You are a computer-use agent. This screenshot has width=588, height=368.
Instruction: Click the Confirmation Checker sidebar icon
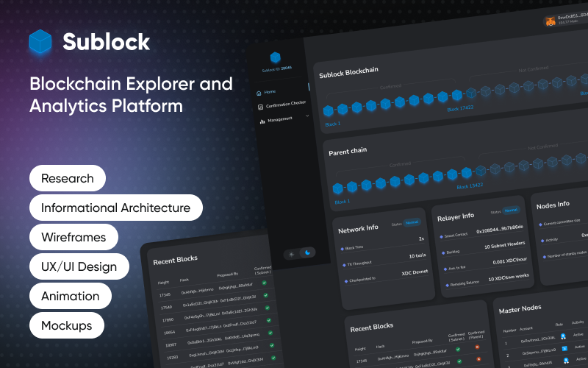[x=261, y=107]
